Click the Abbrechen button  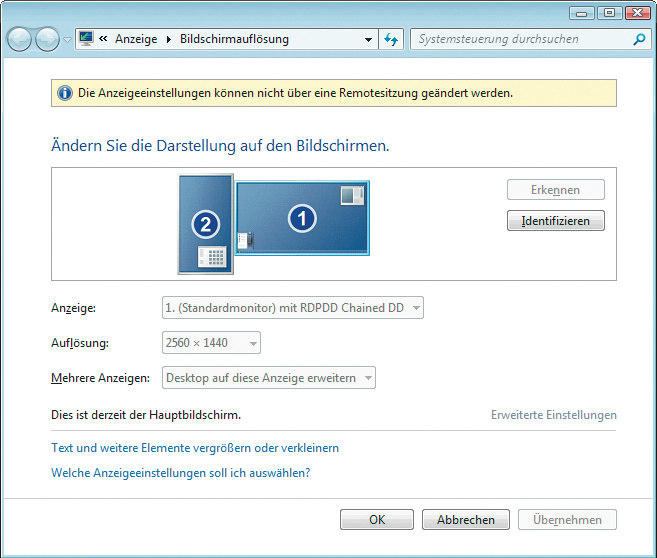point(466,520)
